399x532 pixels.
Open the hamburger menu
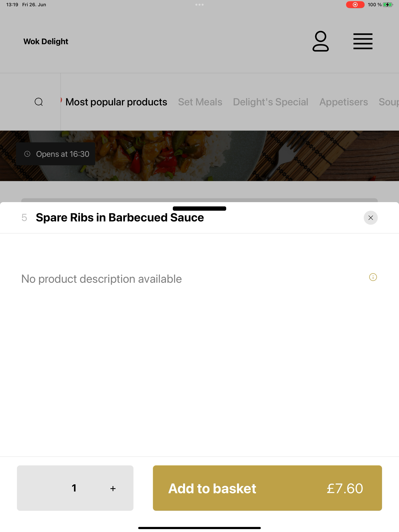(363, 41)
